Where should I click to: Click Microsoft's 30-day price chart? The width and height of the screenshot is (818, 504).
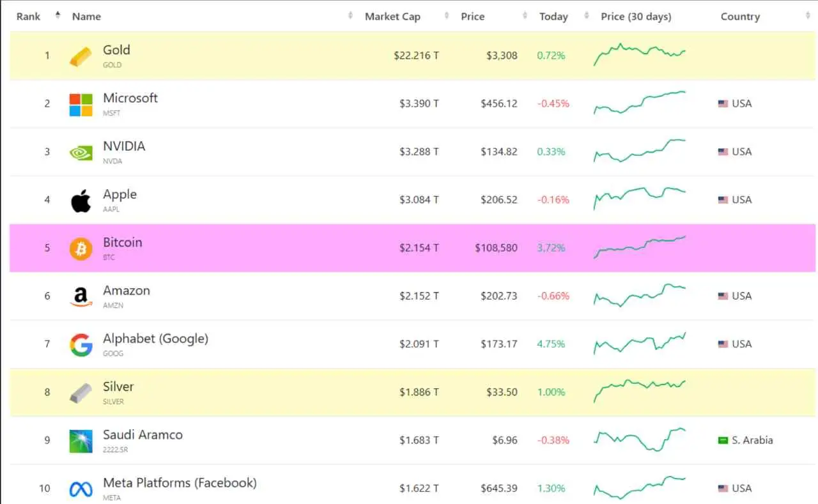point(640,102)
